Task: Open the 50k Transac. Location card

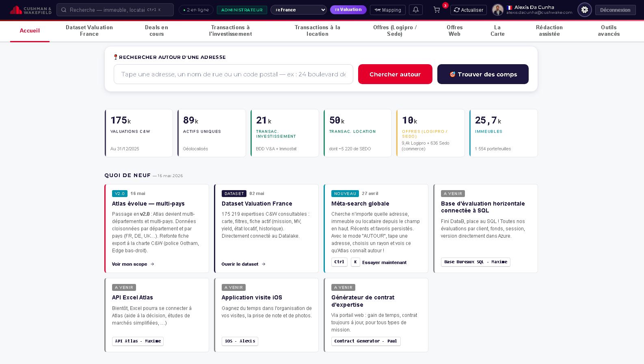Action: tap(357, 133)
